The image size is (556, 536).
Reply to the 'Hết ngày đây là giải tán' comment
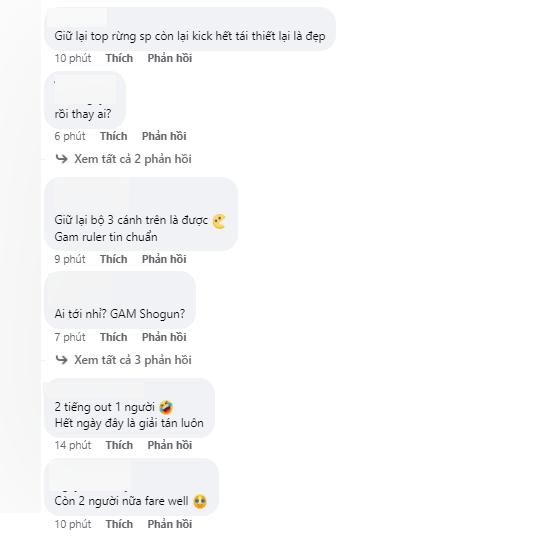[170, 445]
